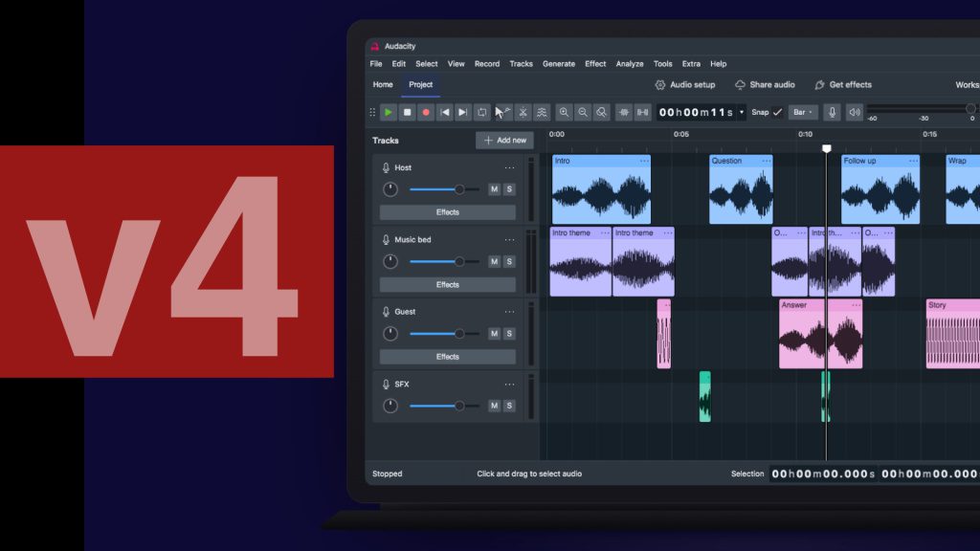Screen dimensions: 980x551
Task: Click the toolbar drag handle dots
Action: pyautogui.click(x=372, y=113)
